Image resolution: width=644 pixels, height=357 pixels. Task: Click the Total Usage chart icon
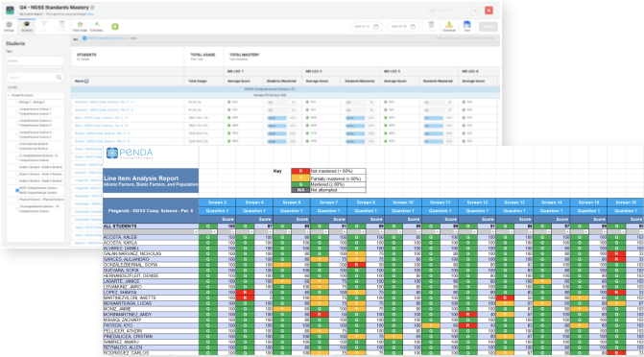point(80,26)
